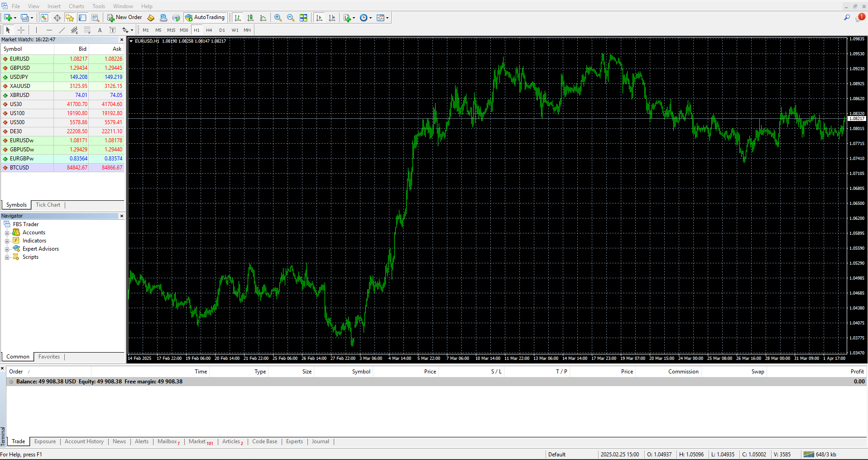Select the trendline tool
Viewport: 868px width, 460px height.
click(x=62, y=30)
